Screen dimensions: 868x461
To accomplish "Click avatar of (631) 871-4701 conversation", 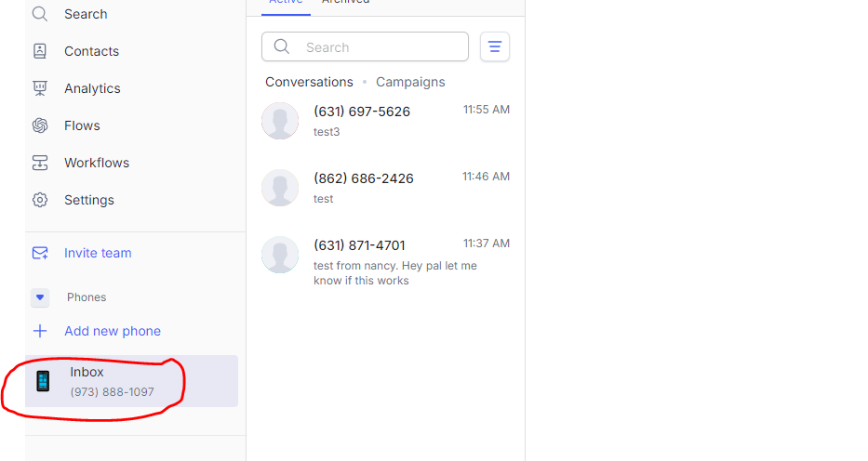I will pos(280,255).
